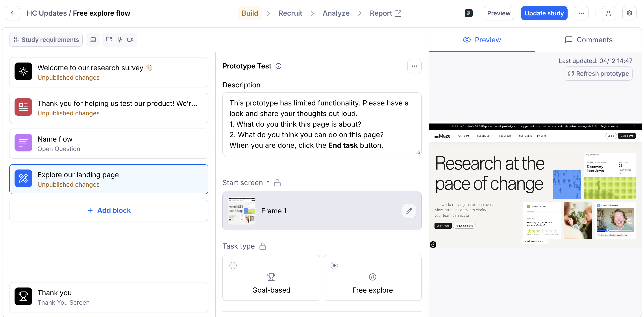
Task: Click Log in inside prototype preview
Action: (611, 136)
